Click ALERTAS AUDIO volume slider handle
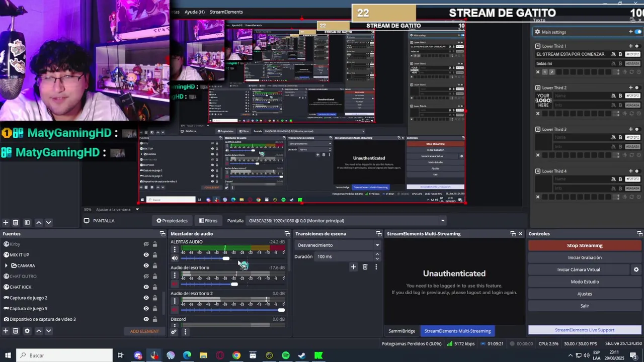Screen dimensions: 644x362 tap(226, 258)
